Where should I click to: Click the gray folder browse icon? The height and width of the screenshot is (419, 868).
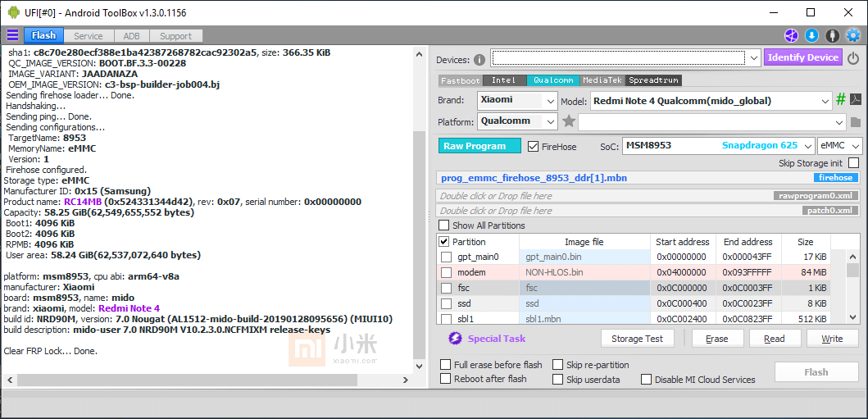(x=855, y=122)
